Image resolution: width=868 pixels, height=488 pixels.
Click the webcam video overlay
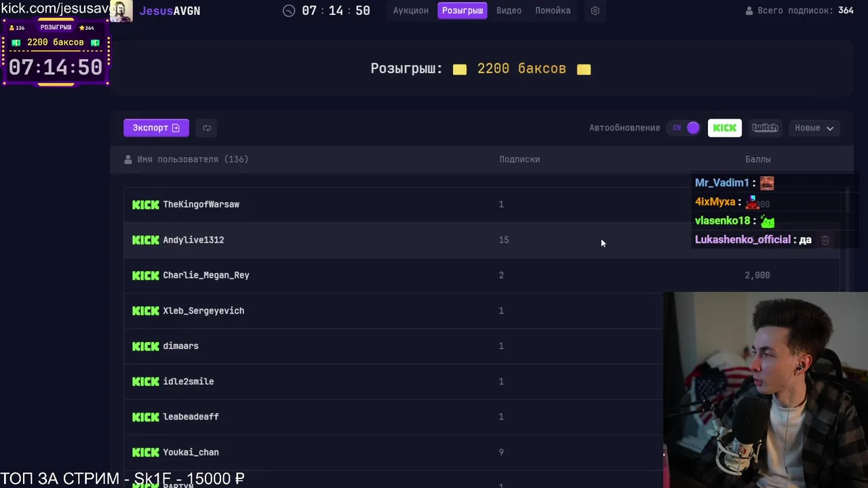766,390
